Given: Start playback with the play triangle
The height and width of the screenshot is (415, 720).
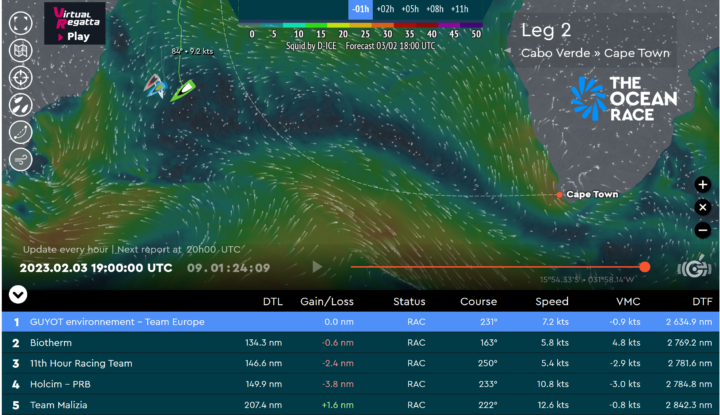Looking at the screenshot, I should pyautogui.click(x=317, y=267).
